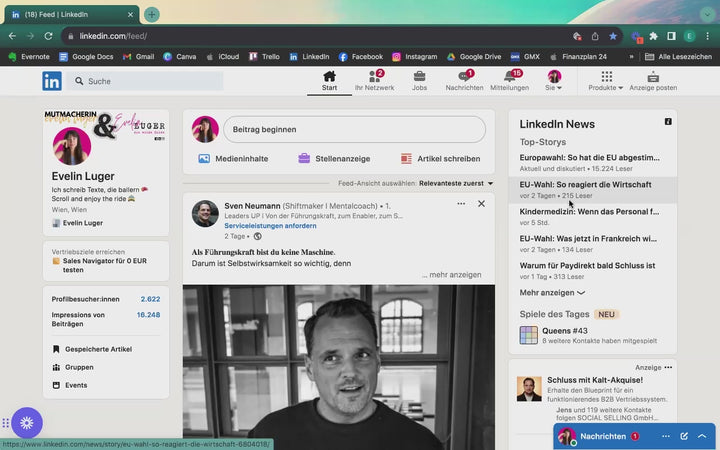Viewport: 720px width, 450px height.
Task: Click Medieninhalte photo icon
Action: pos(204,158)
